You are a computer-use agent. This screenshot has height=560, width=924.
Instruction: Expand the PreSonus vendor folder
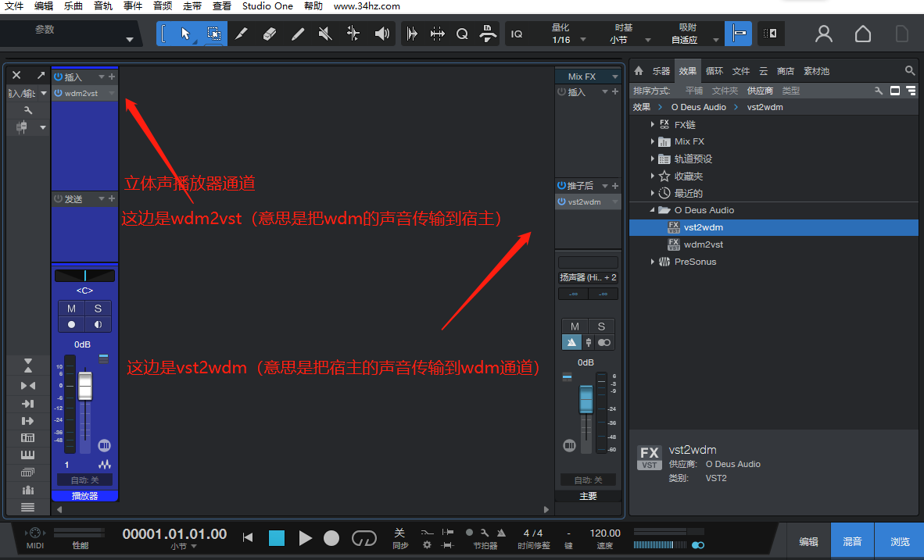coord(654,262)
